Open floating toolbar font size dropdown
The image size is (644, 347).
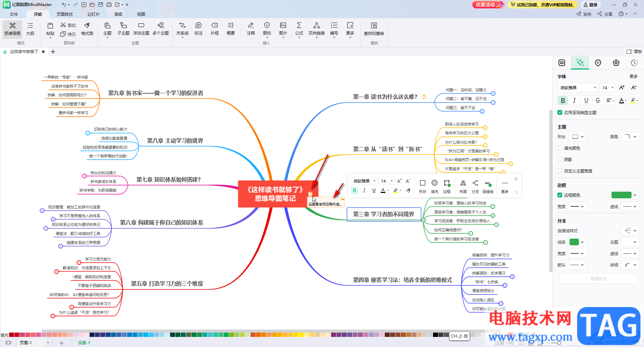pos(386,181)
